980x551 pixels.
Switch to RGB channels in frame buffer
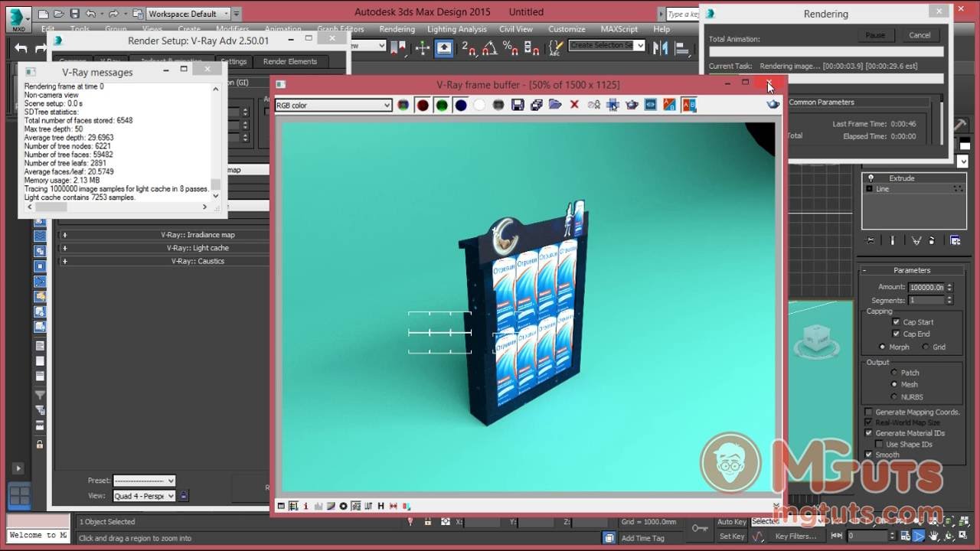(403, 105)
